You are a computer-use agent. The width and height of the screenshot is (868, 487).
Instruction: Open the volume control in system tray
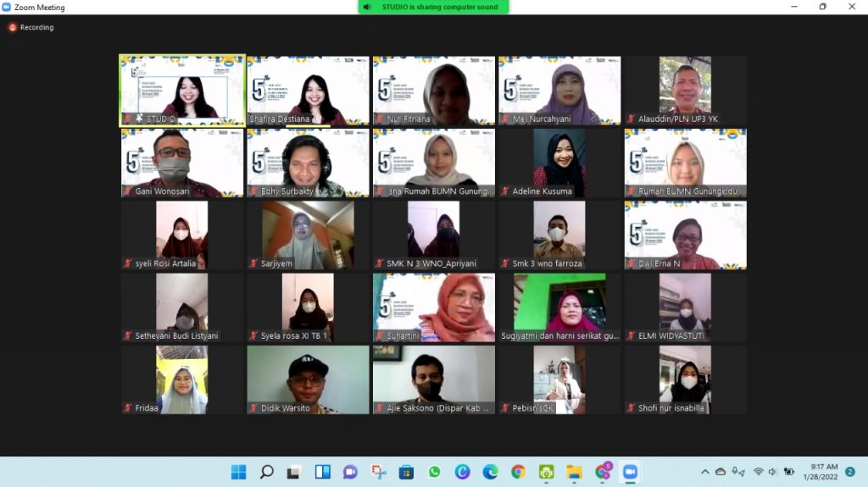click(x=774, y=472)
